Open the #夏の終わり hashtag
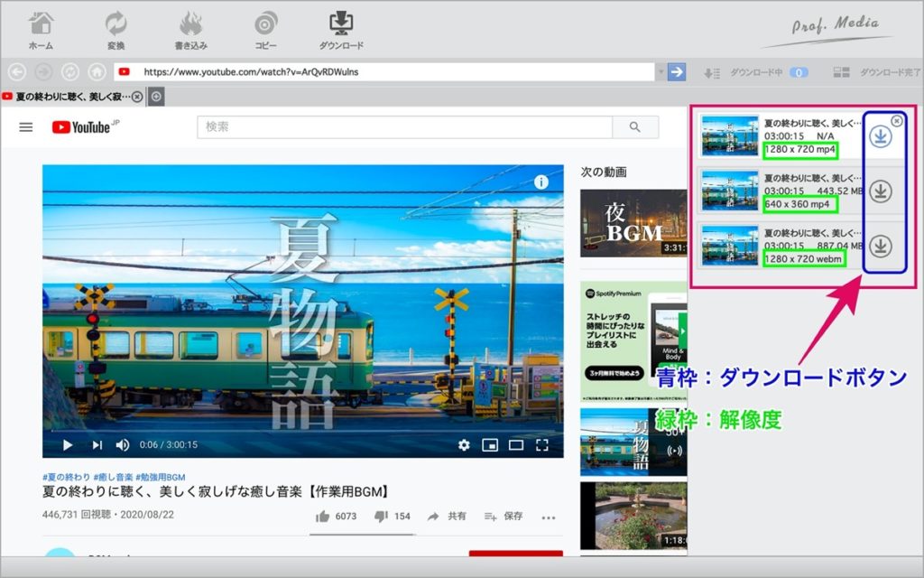Image resolution: width=924 pixels, height=578 pixels. click(x=66, y=477)
